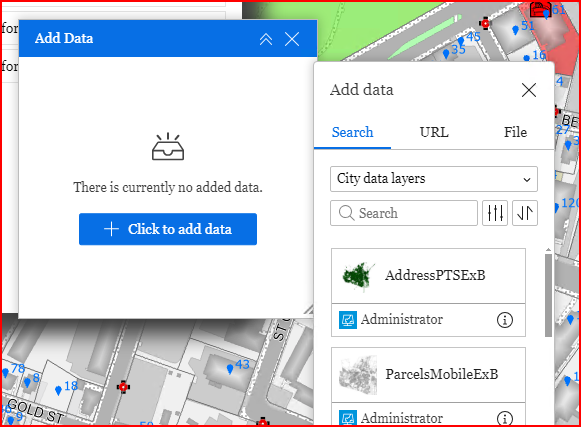The height and width of the screenshot is (427, 581).
Task: Click the results list scrollbar thumb
Action: click(548, 295)
